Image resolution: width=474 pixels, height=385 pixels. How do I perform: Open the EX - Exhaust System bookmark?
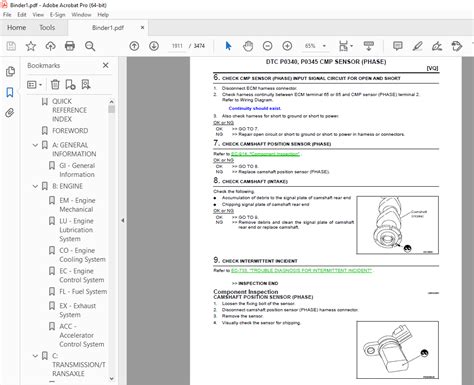click(78, 310)
